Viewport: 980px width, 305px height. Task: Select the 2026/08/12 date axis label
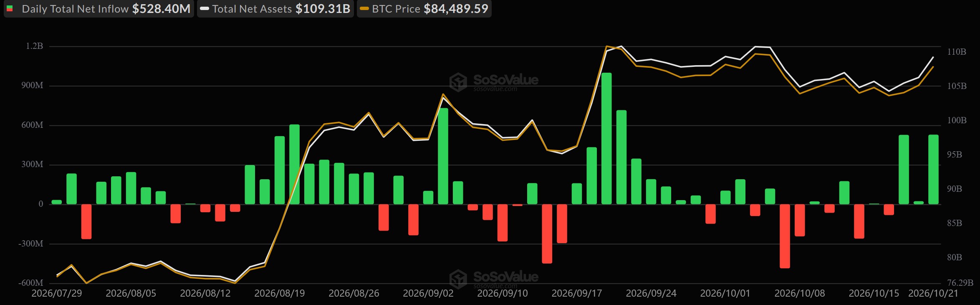[205, 293]
